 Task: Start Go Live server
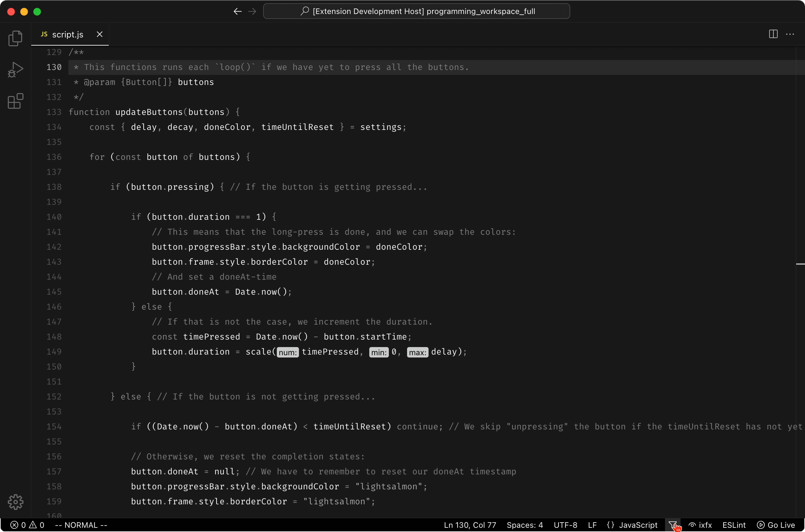pyautogui.click(x=776, y=525)
